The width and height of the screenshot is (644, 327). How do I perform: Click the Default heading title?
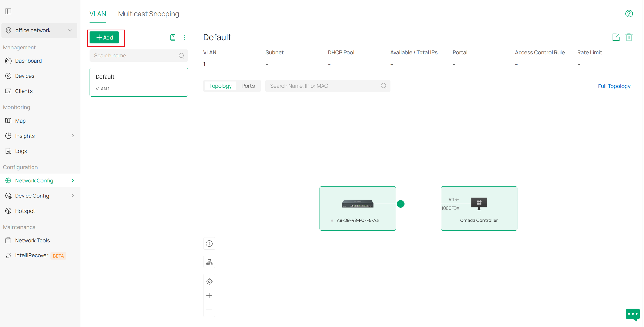click(217, 37)
